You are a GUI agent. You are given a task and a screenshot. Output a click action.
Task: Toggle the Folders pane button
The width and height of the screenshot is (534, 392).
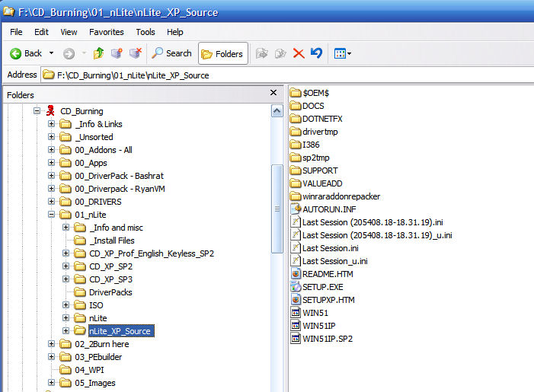[x=222, y=53]
